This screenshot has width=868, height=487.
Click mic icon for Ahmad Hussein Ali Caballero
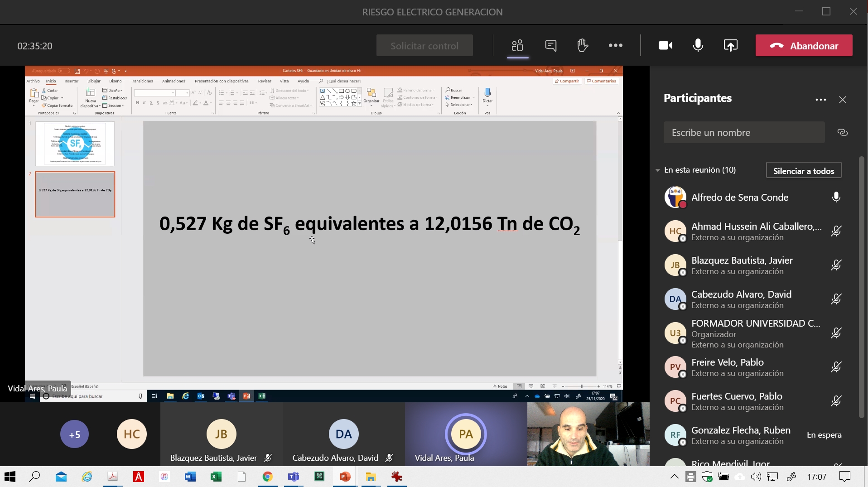coord(836,231)
